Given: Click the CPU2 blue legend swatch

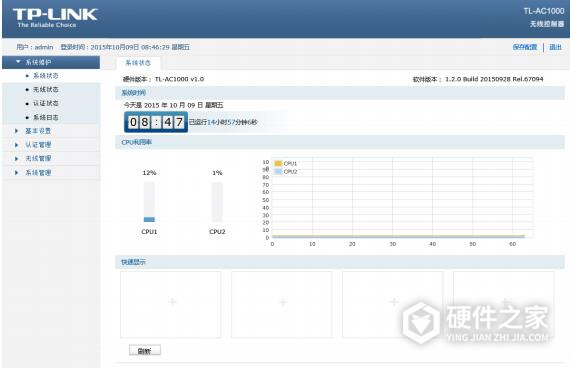Looking at the screenshot, I should [x=278, y=172].
